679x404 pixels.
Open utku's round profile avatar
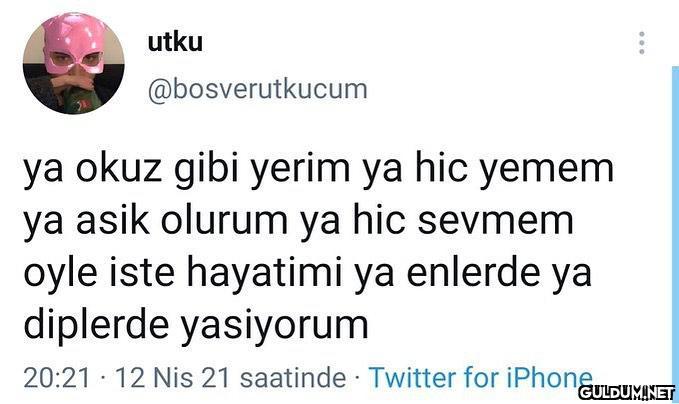(x=74, y=63)
